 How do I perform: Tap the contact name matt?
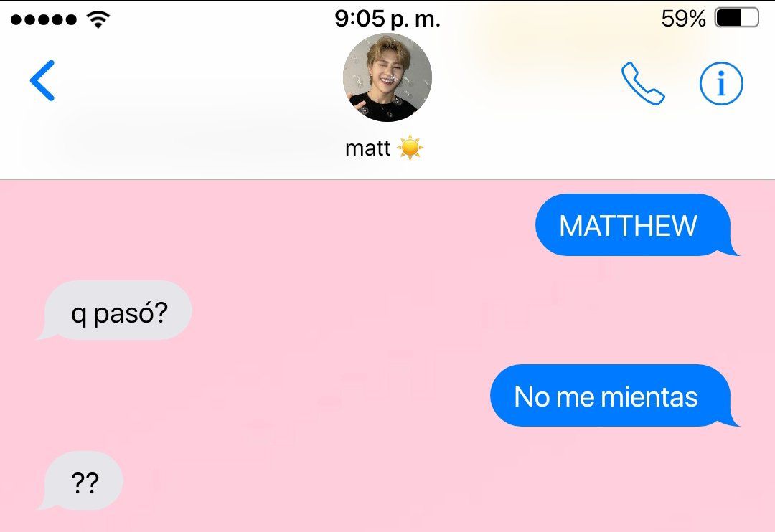coord(367,148)
